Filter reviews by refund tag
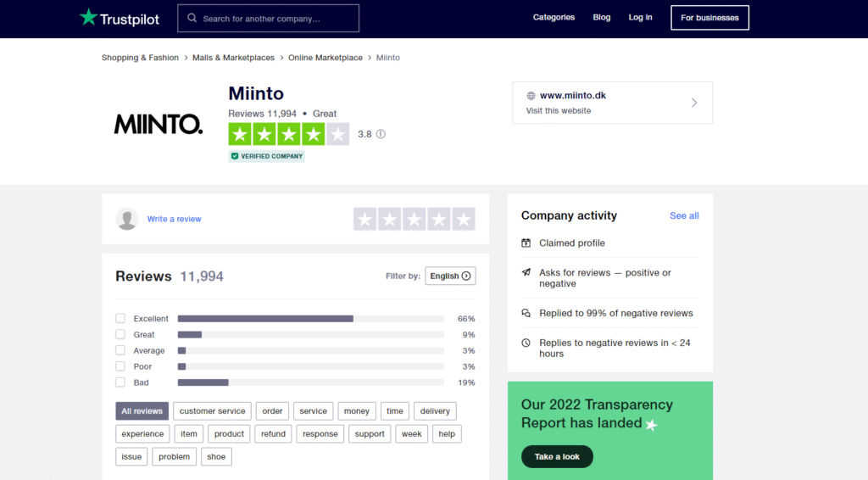 [x=274, y=433]
